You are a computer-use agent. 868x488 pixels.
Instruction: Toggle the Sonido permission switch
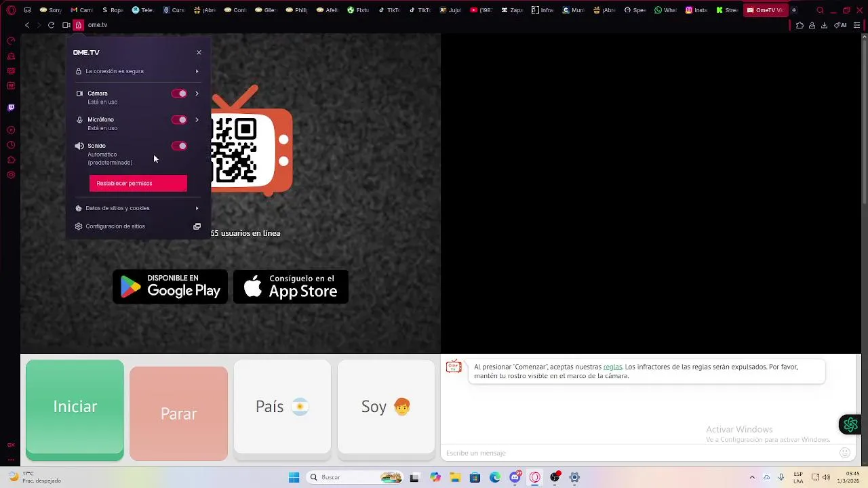coord(179,146)
